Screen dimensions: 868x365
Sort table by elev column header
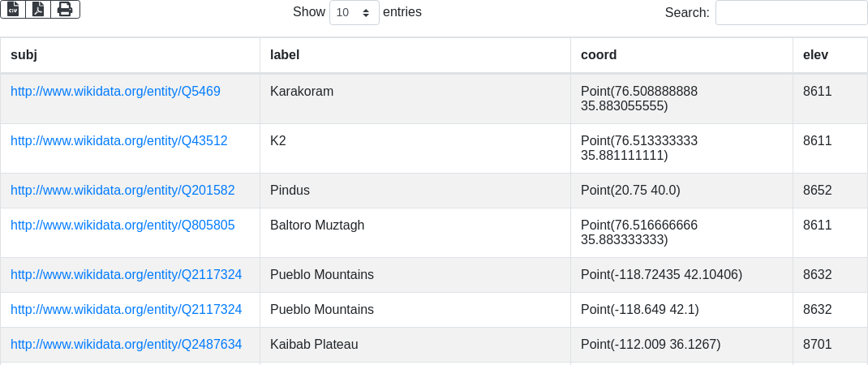815,55
